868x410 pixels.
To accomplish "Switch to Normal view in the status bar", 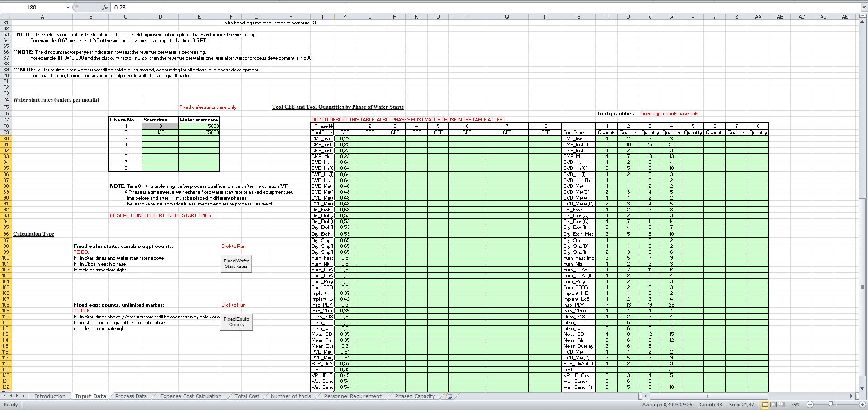I will pyautogui.click(x=765, y=405).
